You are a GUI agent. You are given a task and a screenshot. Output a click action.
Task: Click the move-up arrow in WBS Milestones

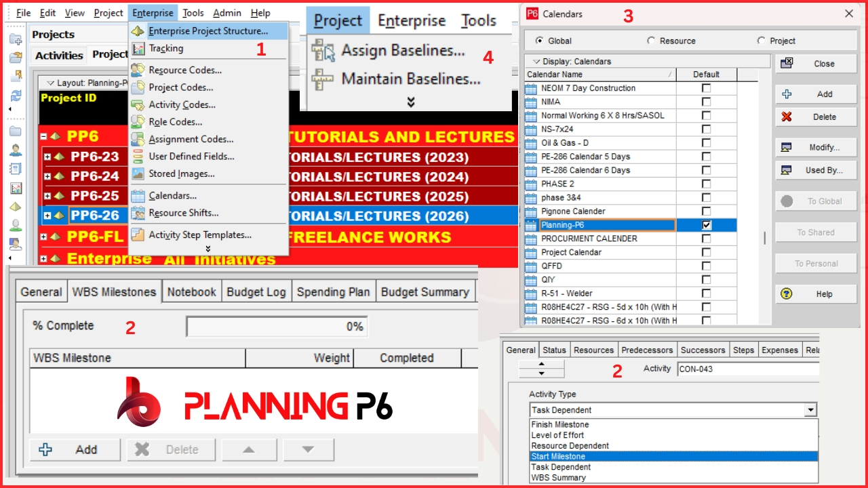(x=249, y=449)
